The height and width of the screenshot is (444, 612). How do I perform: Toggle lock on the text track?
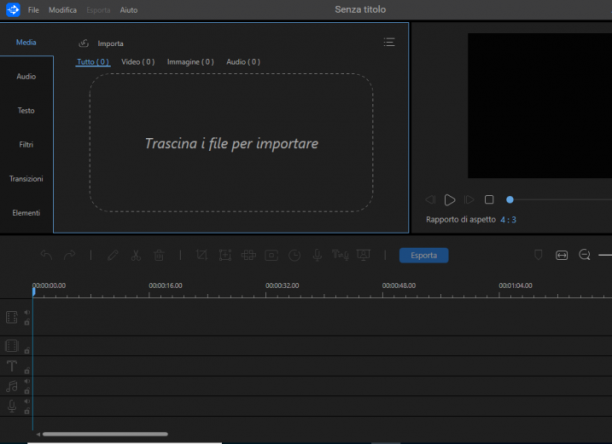[27, 371]
